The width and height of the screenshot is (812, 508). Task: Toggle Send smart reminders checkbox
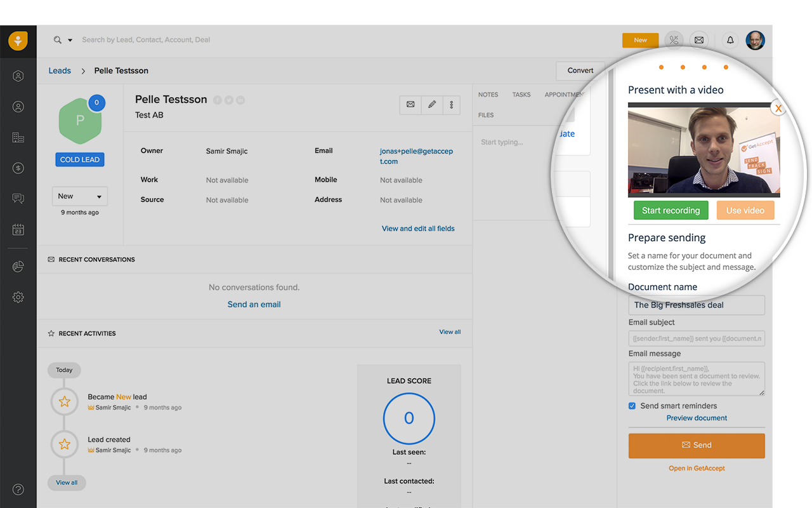(632, 406)
